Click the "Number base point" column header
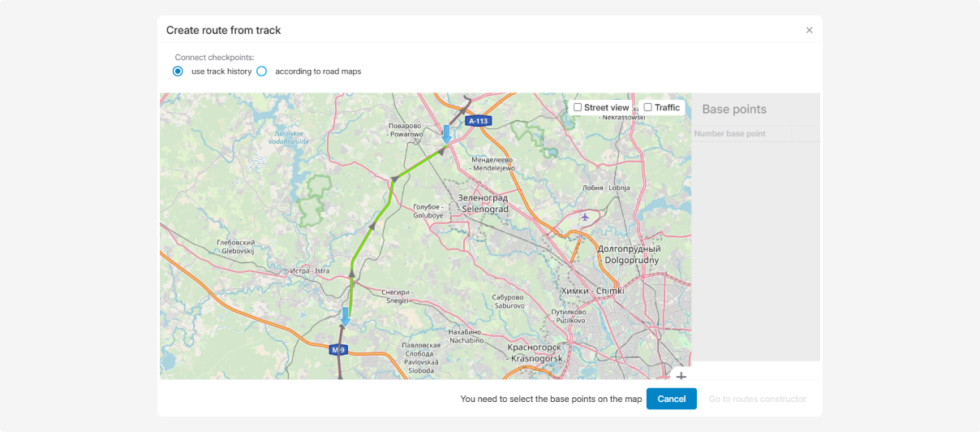Screen dimensions: 980x432 click(730, 134)
